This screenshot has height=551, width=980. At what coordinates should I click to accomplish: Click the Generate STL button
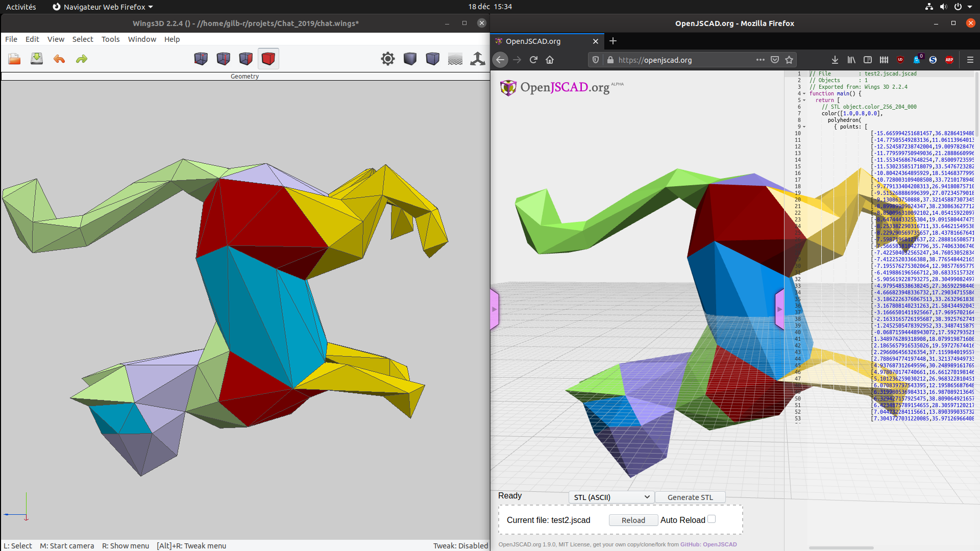pyautogui.click(x=690, y=497)
